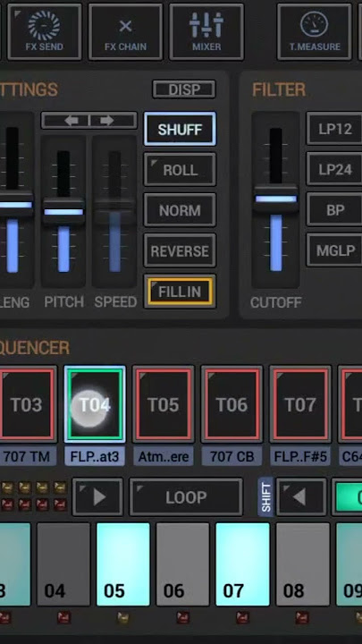Toggle sequencer step 06

point(182,563)
